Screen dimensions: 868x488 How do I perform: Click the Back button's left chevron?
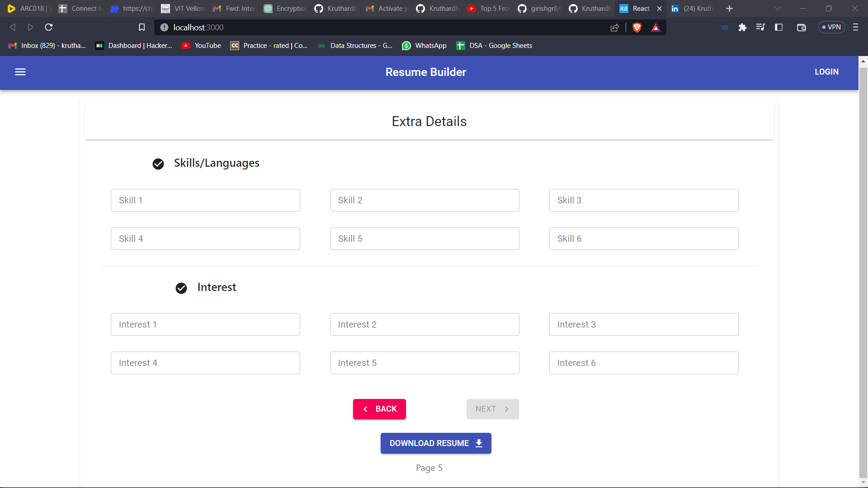[365, 409]
